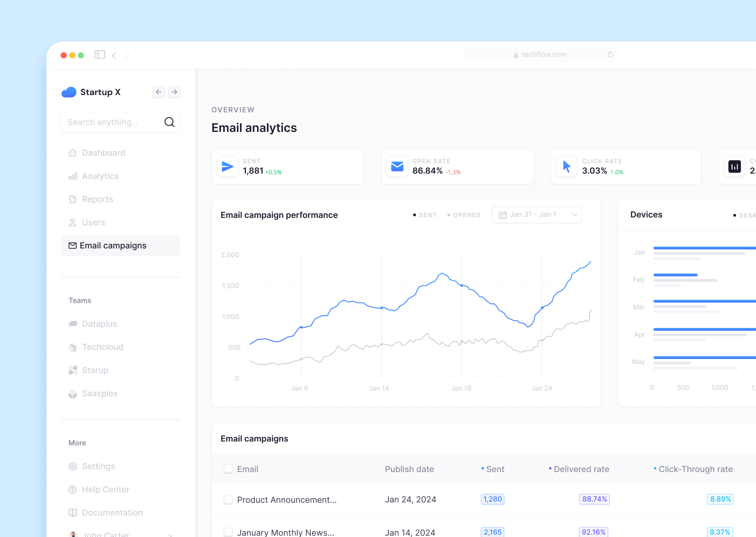Expand the John Carter account menu chevron

click(x=171, y=535)
